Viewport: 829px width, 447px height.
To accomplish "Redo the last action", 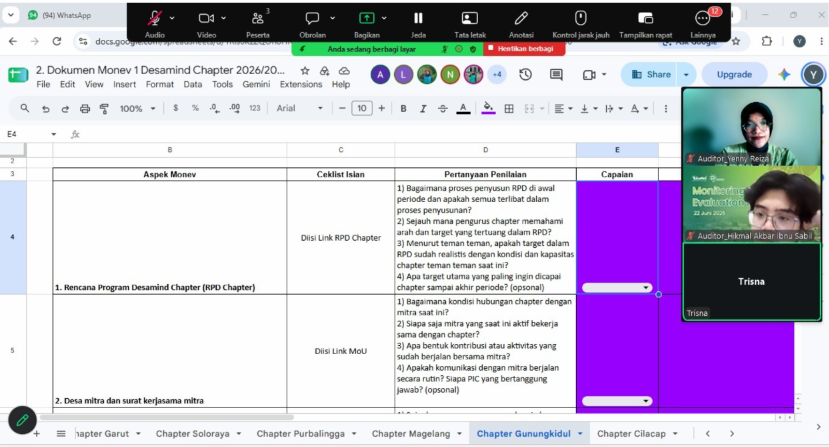I will click(x=65, y=108).
